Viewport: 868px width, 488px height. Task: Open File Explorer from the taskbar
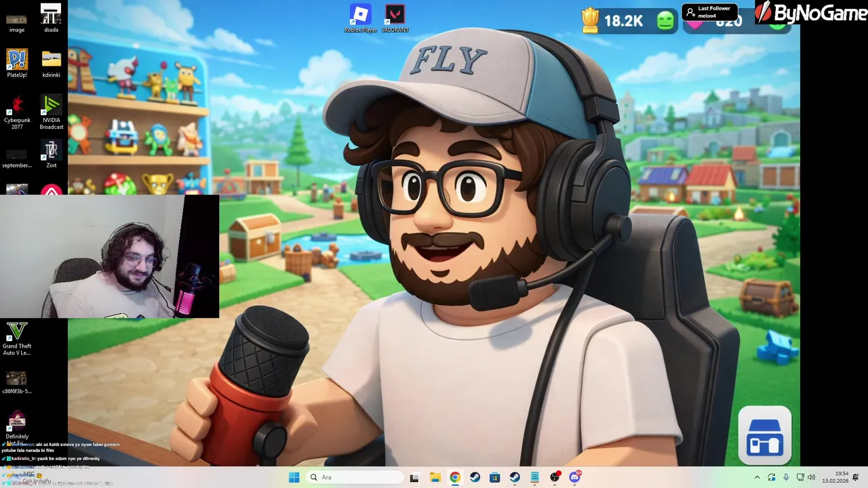point(435,477)
